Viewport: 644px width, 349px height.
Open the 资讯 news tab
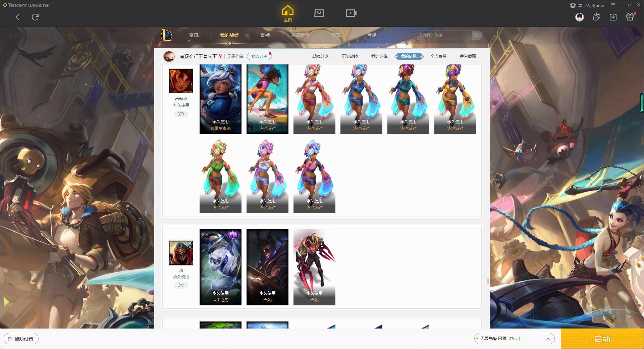pos(194,35)
